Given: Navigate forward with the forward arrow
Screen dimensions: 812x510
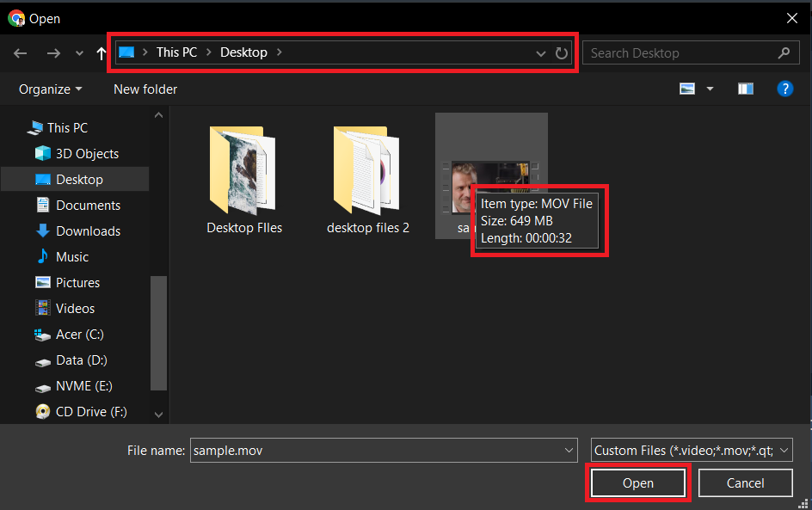Looking at the screenshot, I should tap(53, 52).
